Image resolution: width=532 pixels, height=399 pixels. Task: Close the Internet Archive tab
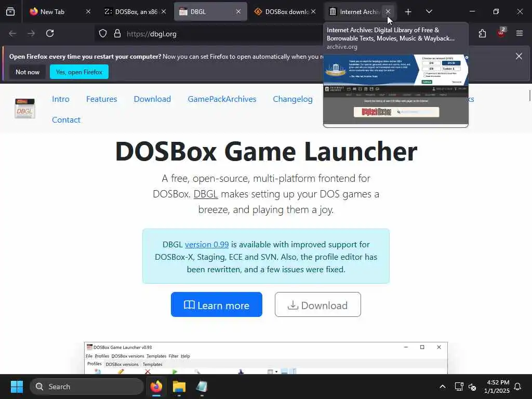coord(388,11)
